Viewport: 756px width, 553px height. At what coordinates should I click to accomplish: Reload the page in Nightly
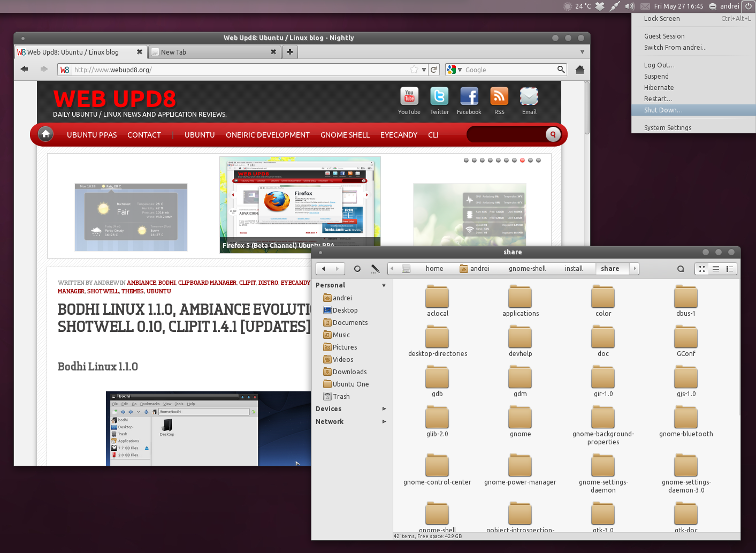click(434, 70)
